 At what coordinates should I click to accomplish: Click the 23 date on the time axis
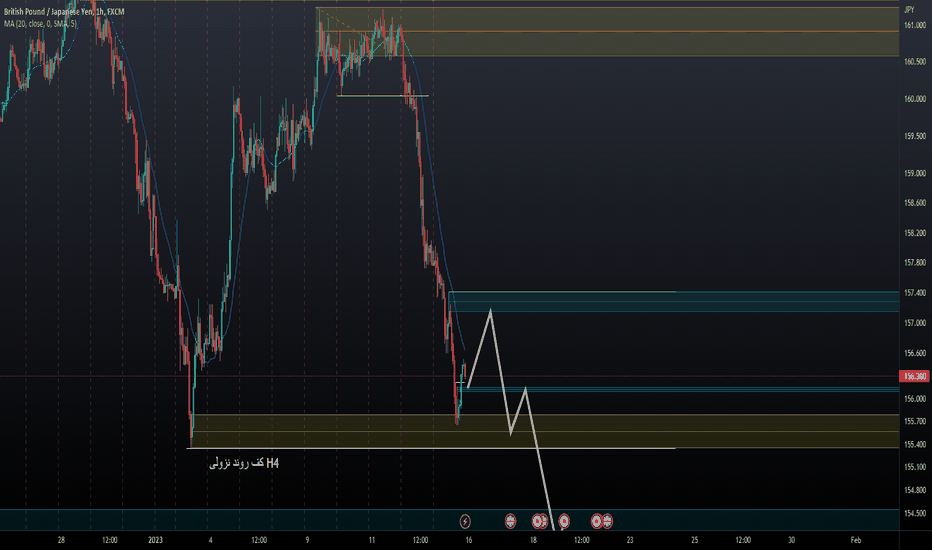(630, 540)
